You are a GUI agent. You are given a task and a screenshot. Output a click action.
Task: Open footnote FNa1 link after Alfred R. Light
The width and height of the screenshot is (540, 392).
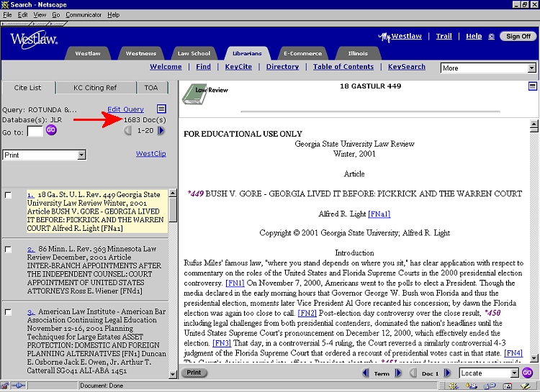point(379,214)
